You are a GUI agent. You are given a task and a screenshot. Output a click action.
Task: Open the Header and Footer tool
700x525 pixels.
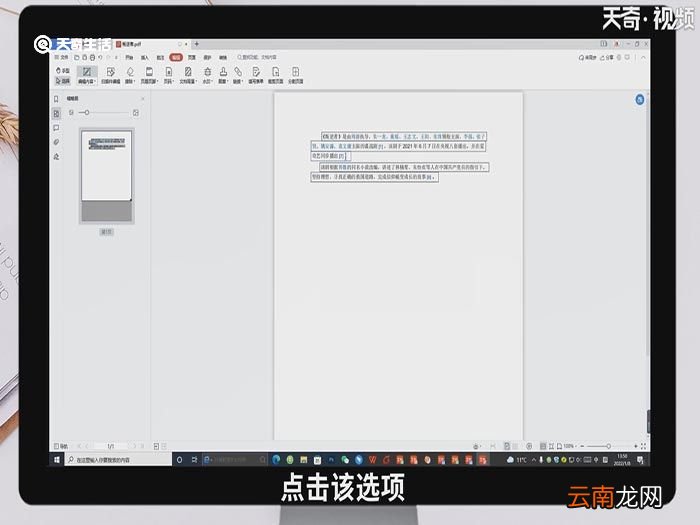(149, 75)
